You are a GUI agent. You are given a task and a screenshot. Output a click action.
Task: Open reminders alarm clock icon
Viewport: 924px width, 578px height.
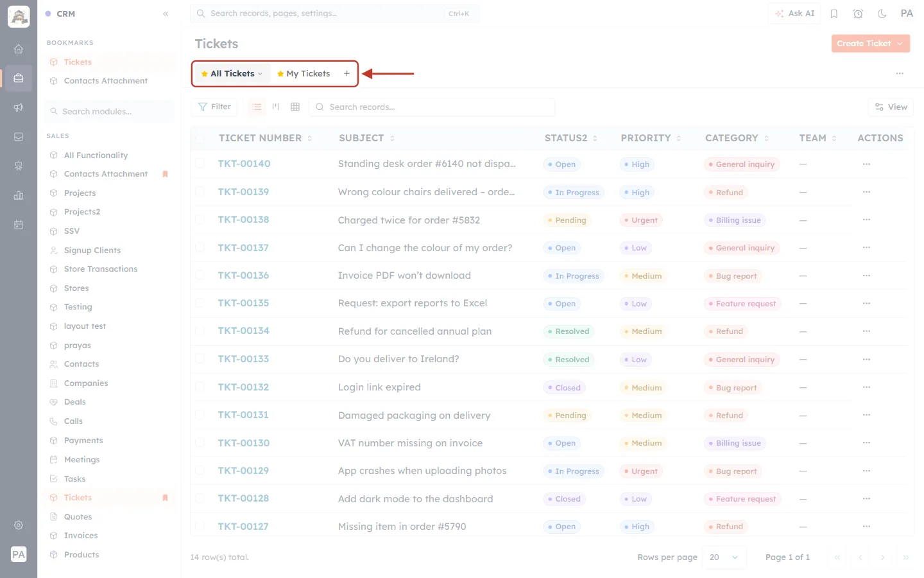coord(858,13)
